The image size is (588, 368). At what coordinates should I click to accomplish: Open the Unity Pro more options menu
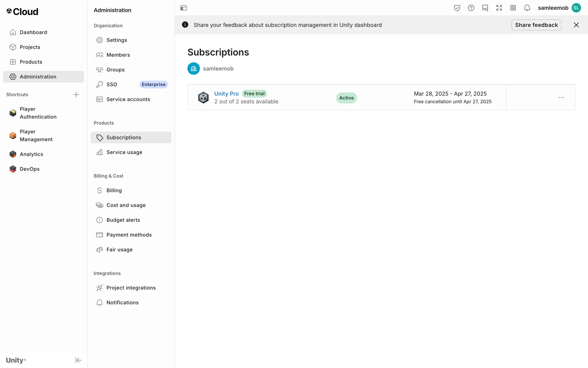pos(561,98)
